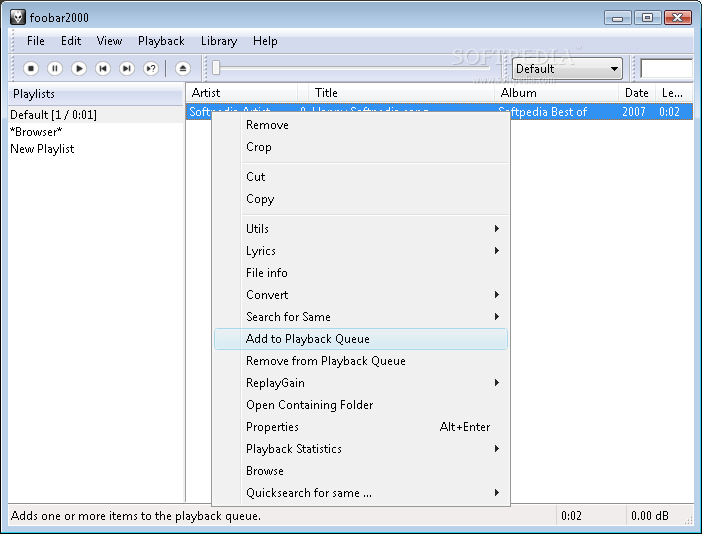Sort by the Title column header
702x534 pixels.
click(x=402, y=93)
